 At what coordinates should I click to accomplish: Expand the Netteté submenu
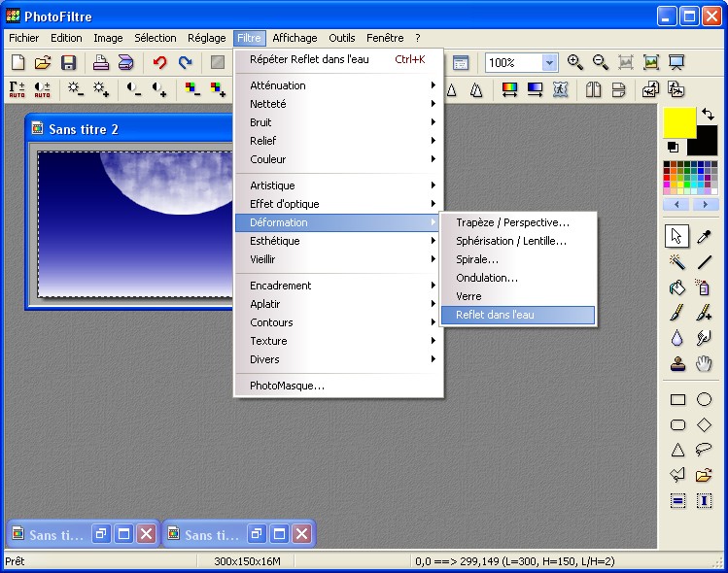[339, 104]
